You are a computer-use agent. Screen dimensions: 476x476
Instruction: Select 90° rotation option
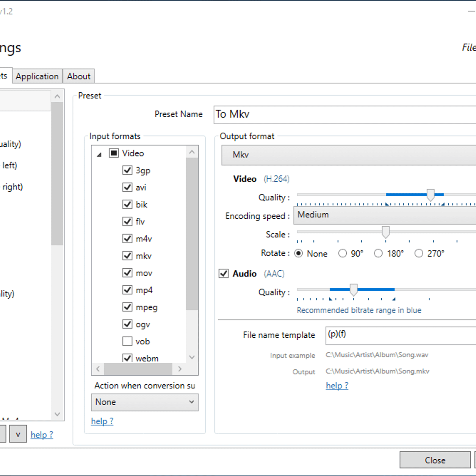point(342,253)
